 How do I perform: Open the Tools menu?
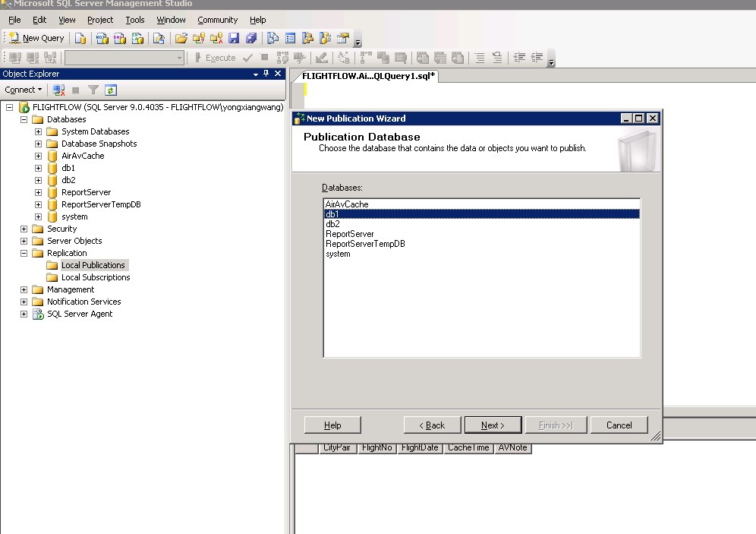pos(135,20)
